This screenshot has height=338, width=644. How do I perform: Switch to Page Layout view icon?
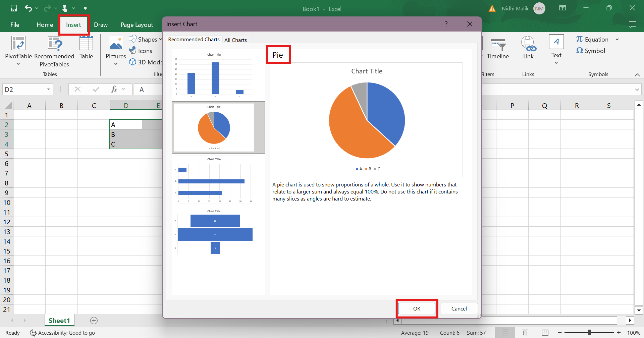tap(525, 333)
